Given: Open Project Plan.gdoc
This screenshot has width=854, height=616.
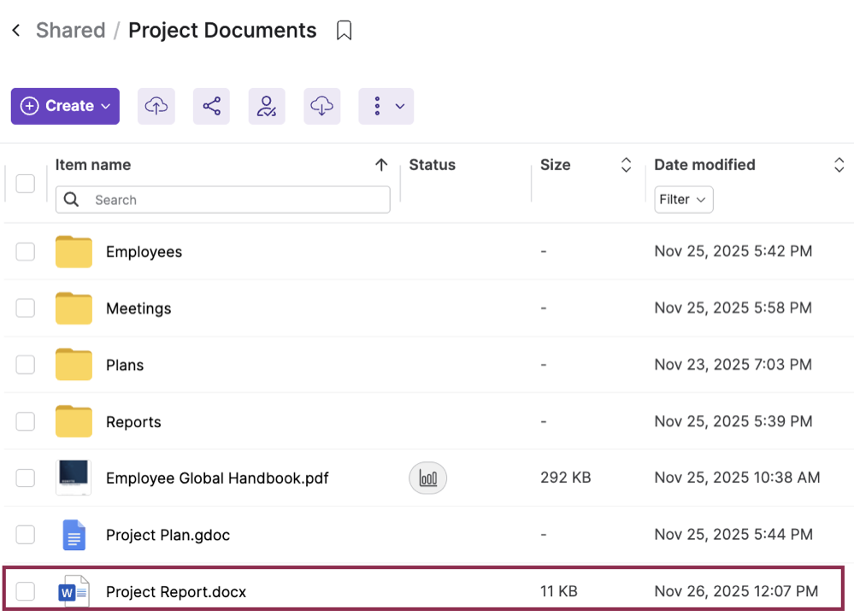Looking at the screenshot, I should (168, 535).
